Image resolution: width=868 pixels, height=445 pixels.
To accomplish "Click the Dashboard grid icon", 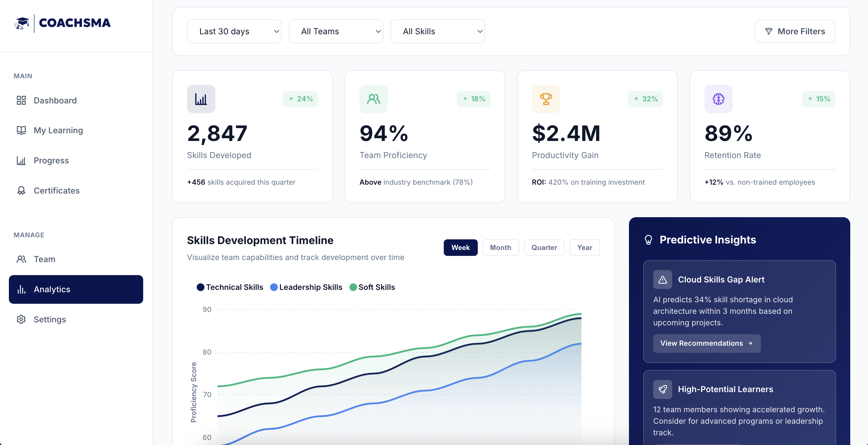I will click(x=21, y=100).
